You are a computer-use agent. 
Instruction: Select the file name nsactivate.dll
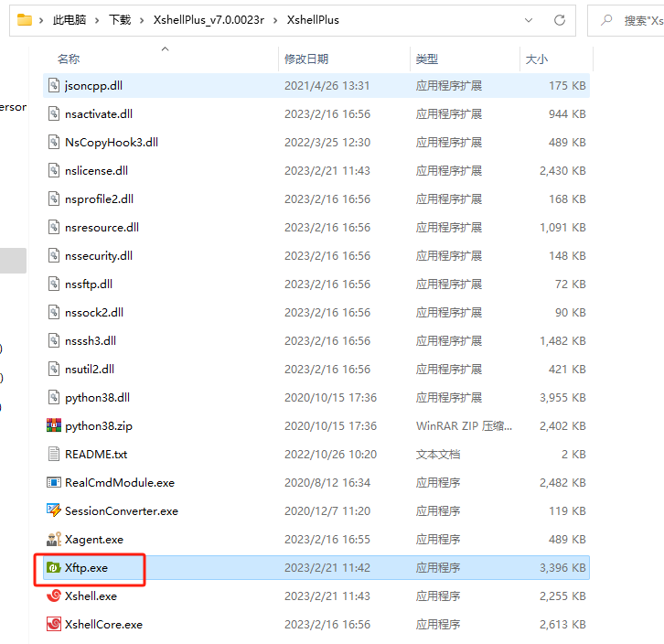pyautogui.click(x=99, y=114)
